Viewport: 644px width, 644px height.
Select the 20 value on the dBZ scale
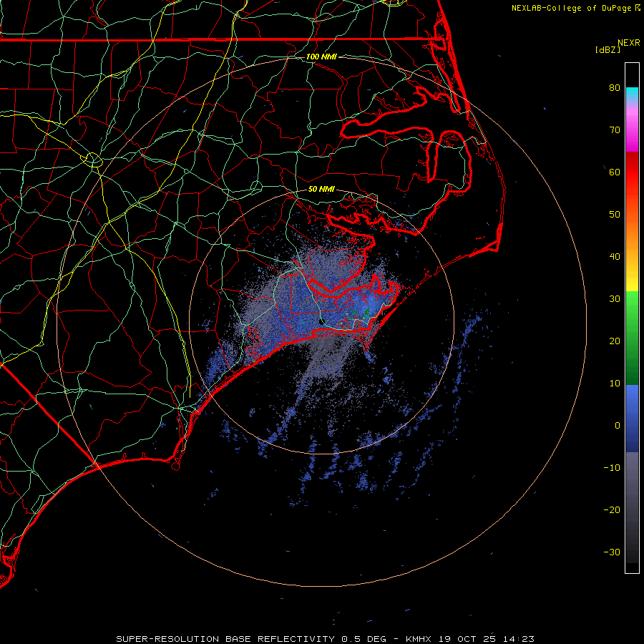point(615,341)
